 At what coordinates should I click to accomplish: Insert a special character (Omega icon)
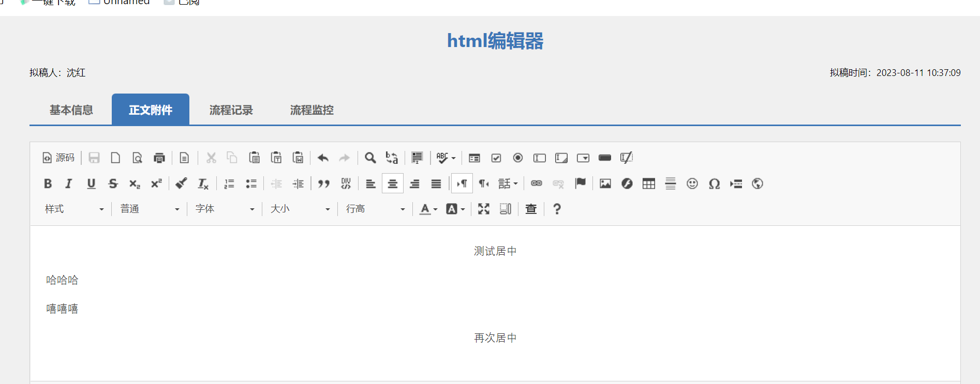714,183
